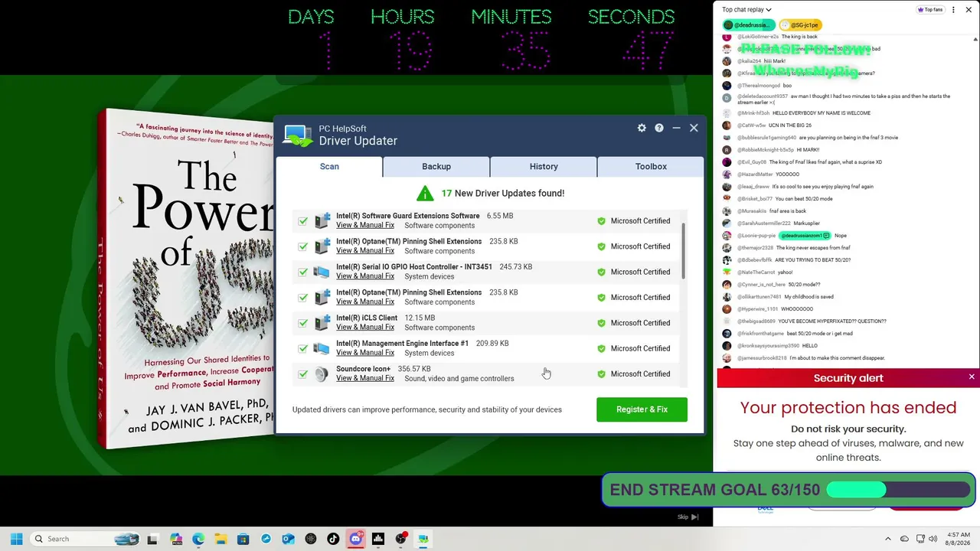
Task: Open View & Manual Fix for Serial IO GPIO
Action: (x=365, y=276)
